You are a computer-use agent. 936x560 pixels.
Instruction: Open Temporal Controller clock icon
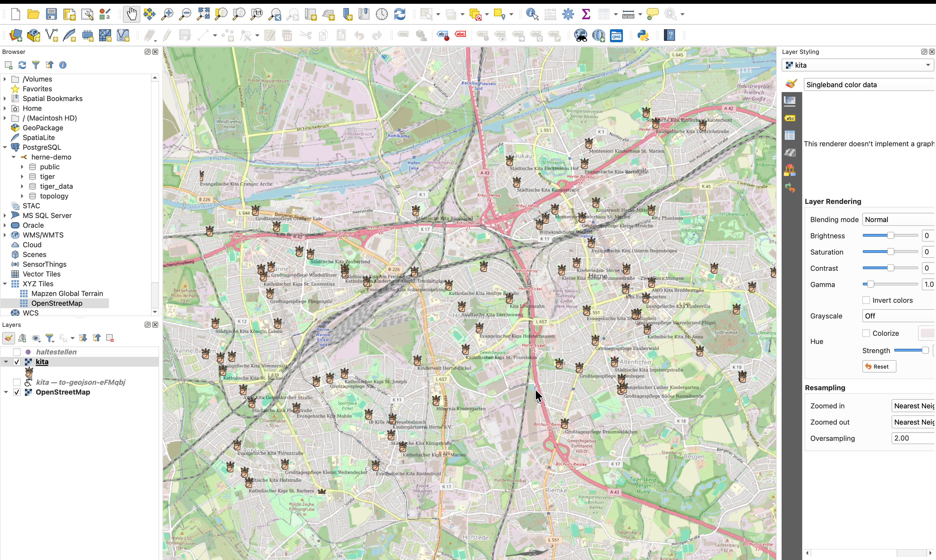(x=382, y=14)
